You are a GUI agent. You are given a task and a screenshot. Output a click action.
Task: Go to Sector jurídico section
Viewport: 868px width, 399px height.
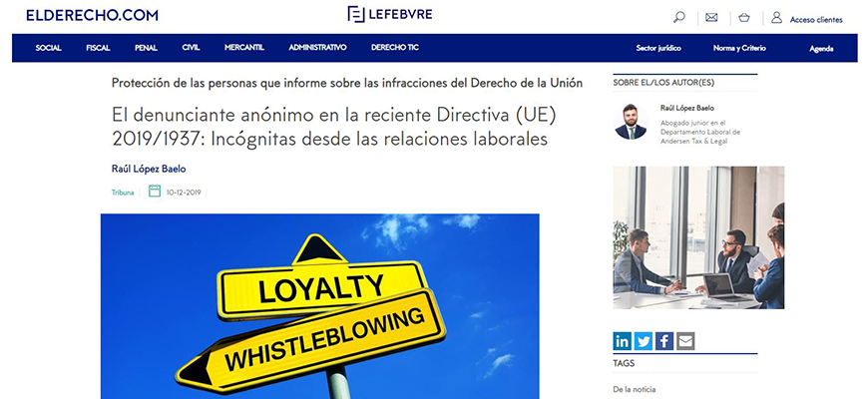tap(658, 48)
